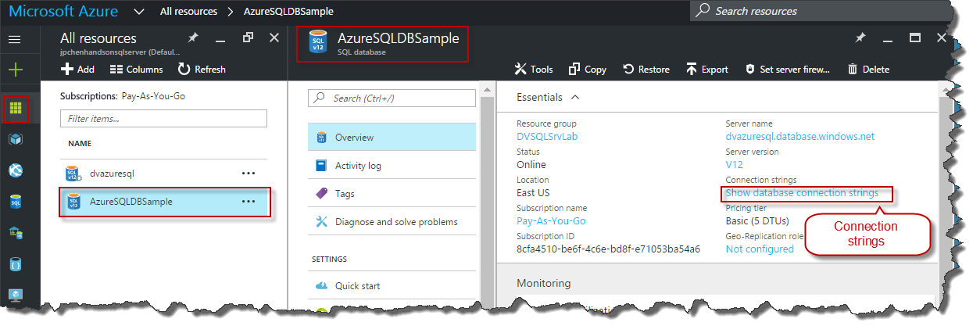
Task: Restore the All resources blade window icon
Action: click(248, 38)
